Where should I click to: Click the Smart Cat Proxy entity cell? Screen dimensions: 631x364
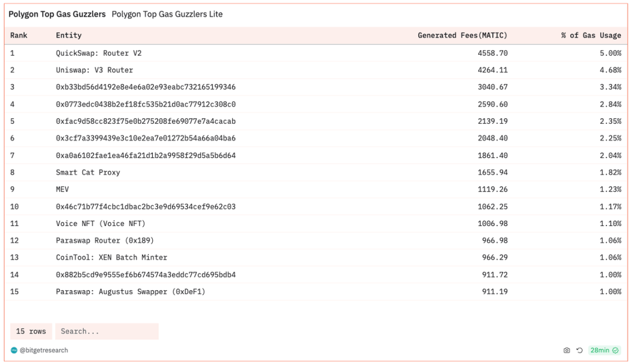[88, 172]
